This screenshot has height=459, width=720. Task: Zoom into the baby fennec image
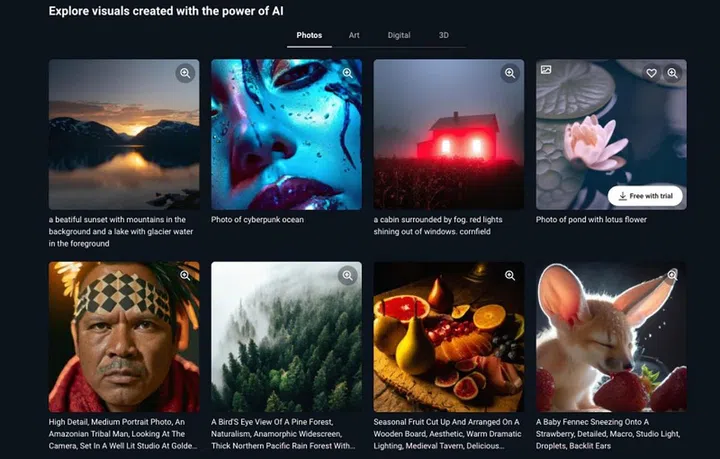(x=672, y=275)
